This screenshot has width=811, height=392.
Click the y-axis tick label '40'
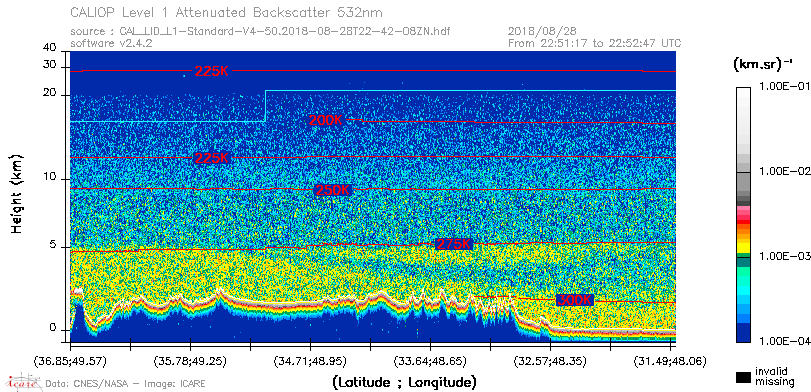tap(50, 48)
